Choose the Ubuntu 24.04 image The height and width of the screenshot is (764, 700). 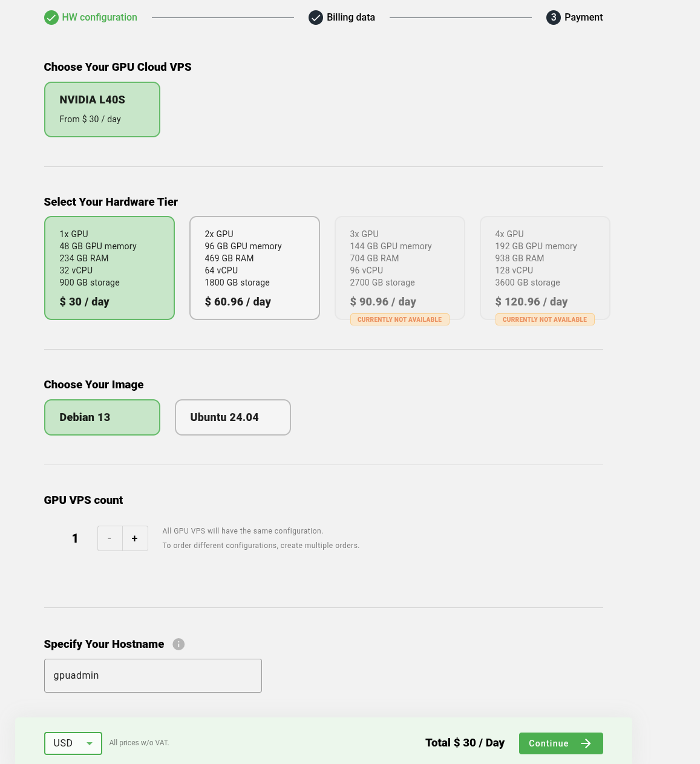pyautogui.click(x=233, y=417)
